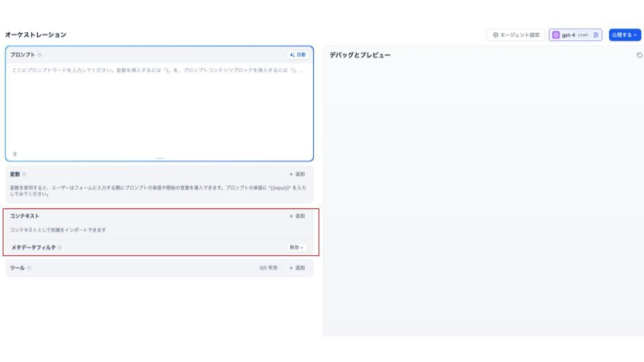Click the デバッグとプレビュー panel heading
The image size is (644, 362).
pyautogui.click(x=360, y=55)
